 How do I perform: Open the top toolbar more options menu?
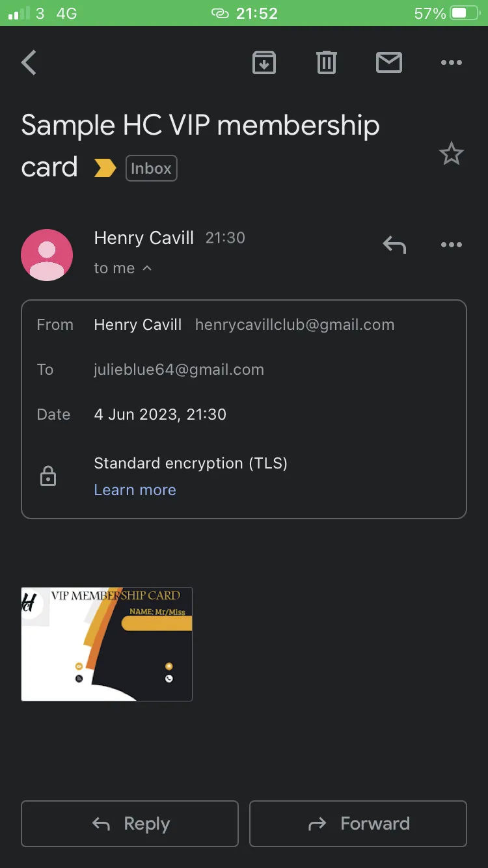pyautogui.click(x=451, y=63)
